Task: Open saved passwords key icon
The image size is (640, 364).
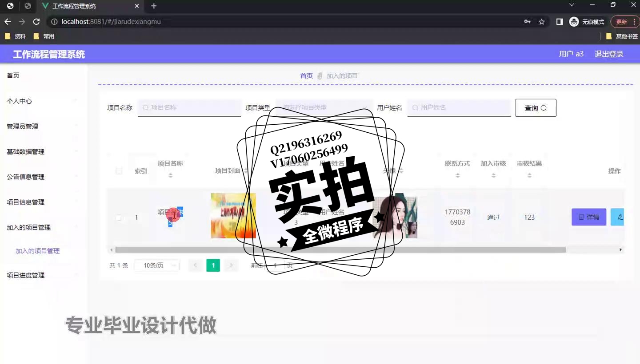Action: pyautogui.click(x=528, y=22)
